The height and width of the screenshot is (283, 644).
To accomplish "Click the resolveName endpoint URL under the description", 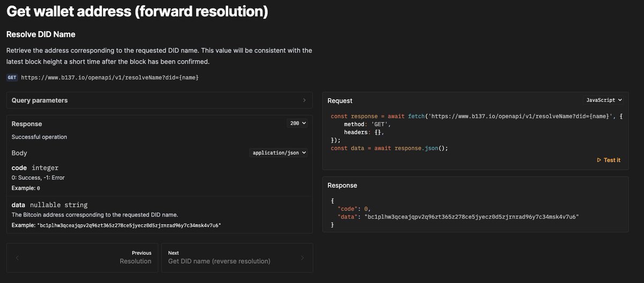I will [x=110, y=78].
